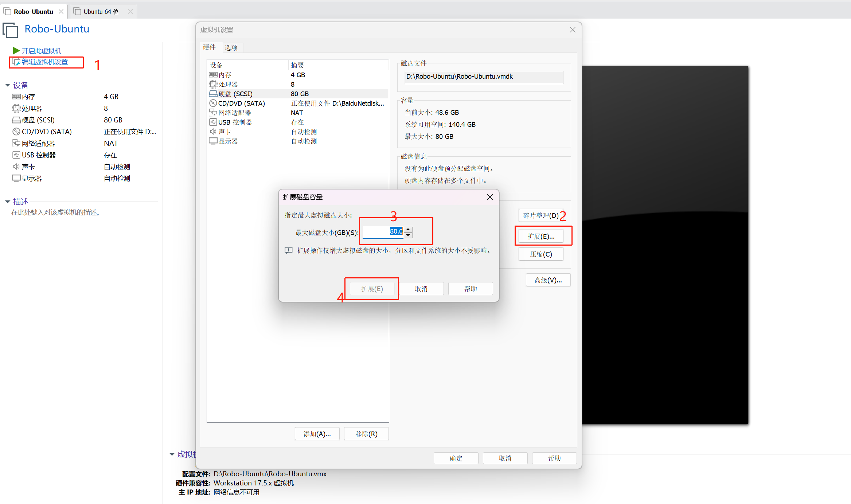The image size is (851, 504).
Task: Click processor icon in settings hardware list
Action: pyautogui.click(x=213, y=84)
